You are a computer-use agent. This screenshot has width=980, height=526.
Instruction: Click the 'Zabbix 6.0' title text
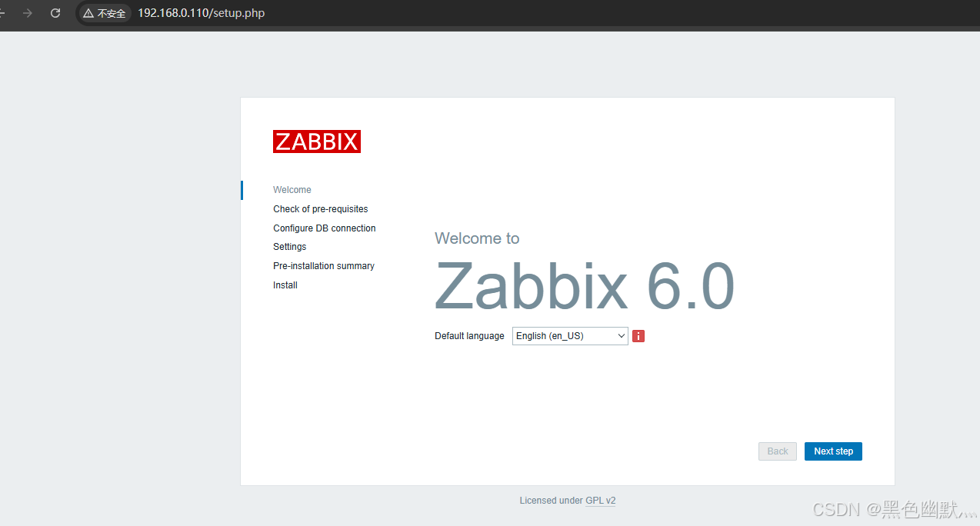point(585,286)
